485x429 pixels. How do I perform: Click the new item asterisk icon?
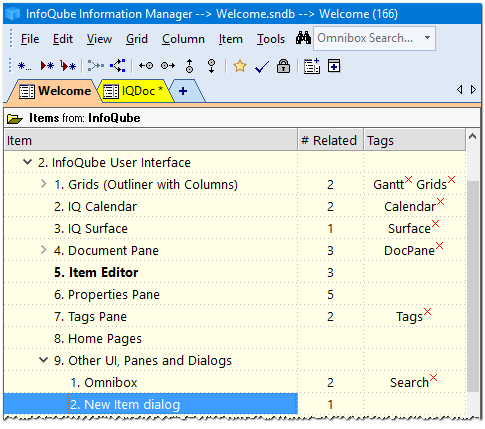pyautogui.click(x=24, y=66)
